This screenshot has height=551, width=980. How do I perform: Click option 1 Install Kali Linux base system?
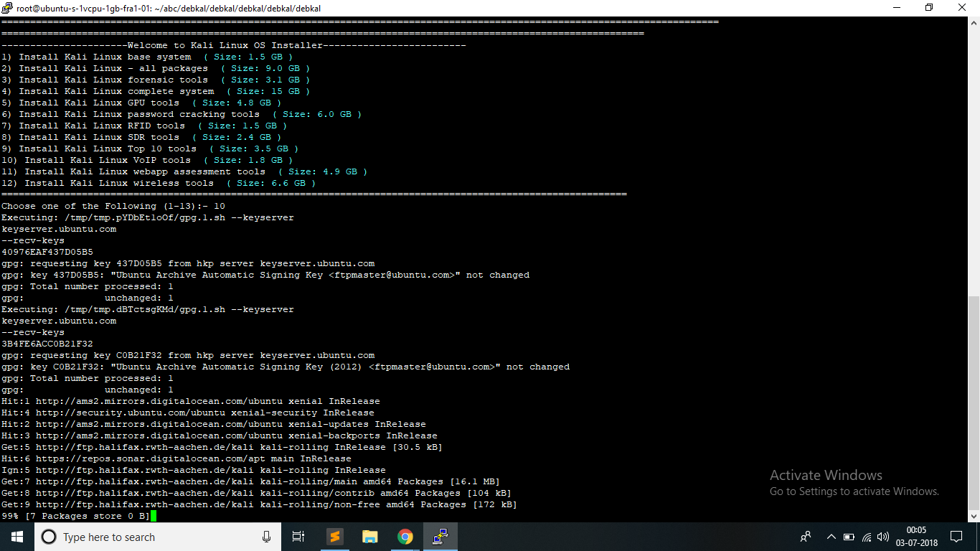click(x=148, y=57)
